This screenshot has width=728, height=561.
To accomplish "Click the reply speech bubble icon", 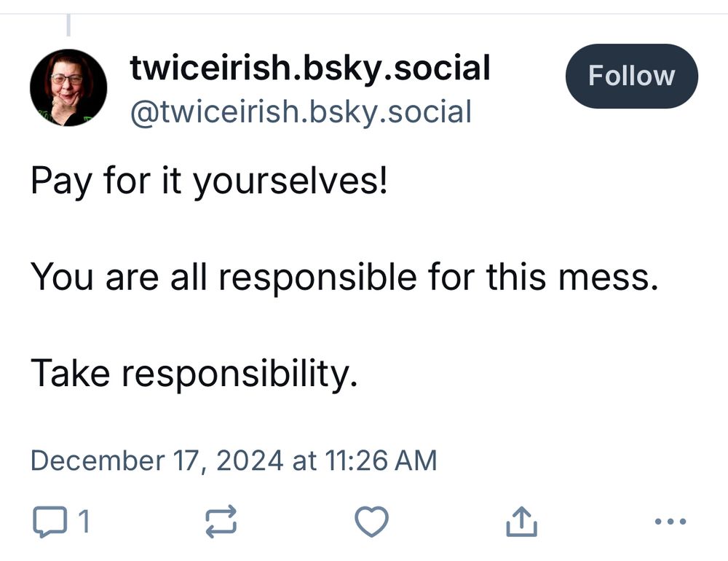I will click(x=50, y=521).
